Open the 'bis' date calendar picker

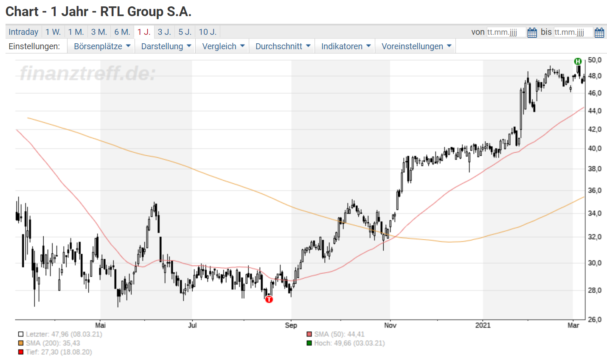click(599, 32)
